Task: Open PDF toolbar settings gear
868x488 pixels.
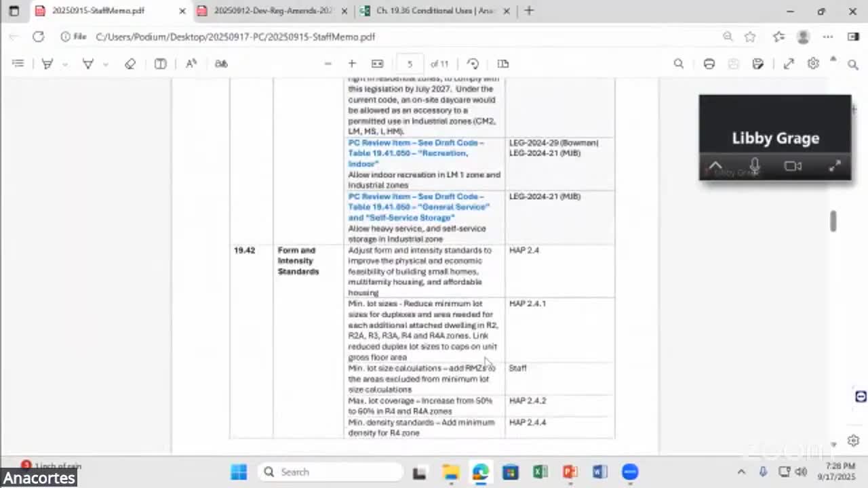Action: [x=813, y=64]
